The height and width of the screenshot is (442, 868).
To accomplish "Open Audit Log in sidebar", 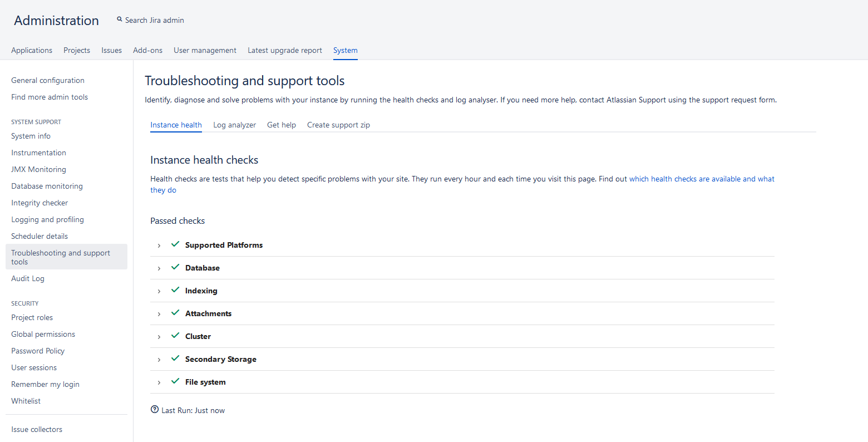I will 28,279.
